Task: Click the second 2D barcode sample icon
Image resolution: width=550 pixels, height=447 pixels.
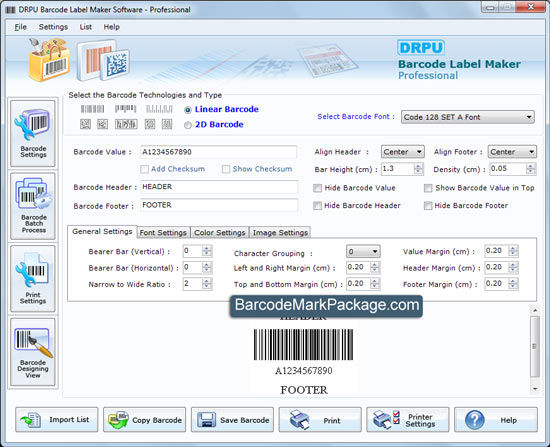Action: click(102, 124)
